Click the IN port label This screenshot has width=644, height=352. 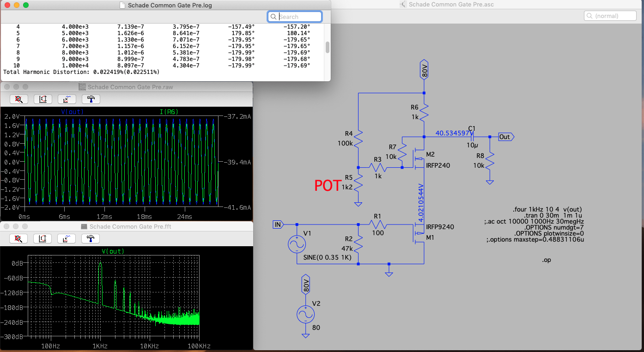[278, 225]
